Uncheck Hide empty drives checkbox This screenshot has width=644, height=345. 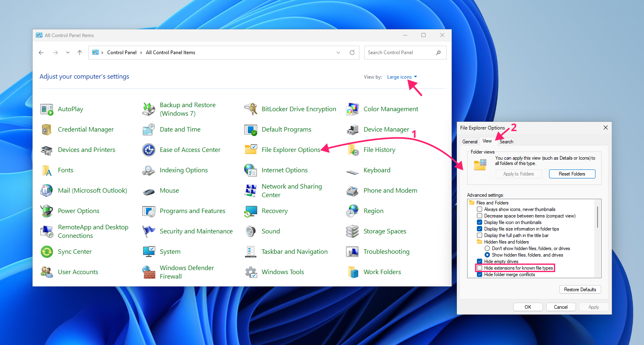tap(480, 261)
